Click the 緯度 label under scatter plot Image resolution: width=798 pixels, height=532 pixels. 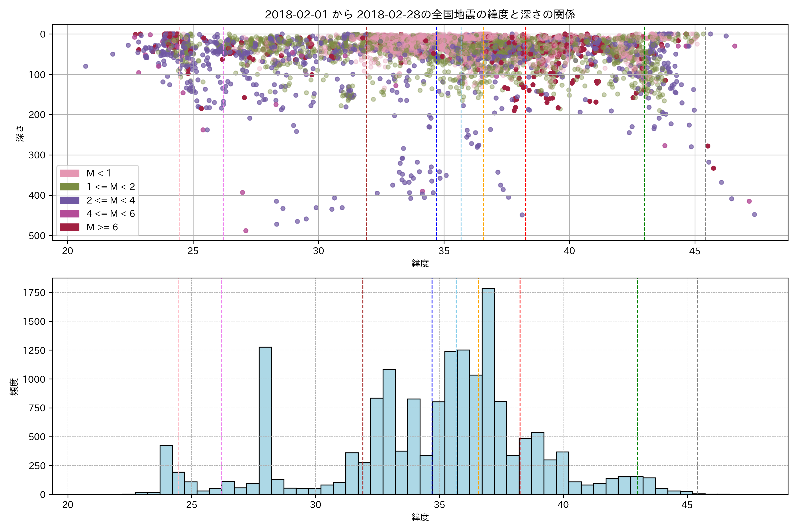420,263
